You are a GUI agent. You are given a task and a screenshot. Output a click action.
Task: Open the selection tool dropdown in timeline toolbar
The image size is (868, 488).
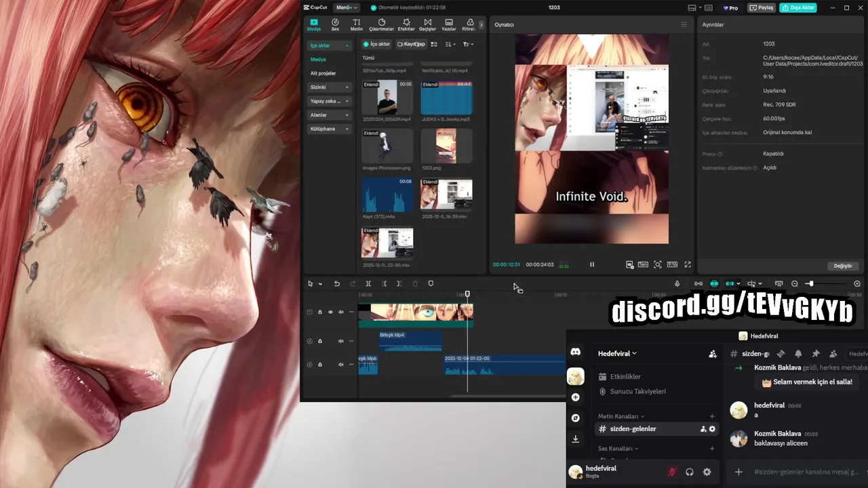[320, 284]
